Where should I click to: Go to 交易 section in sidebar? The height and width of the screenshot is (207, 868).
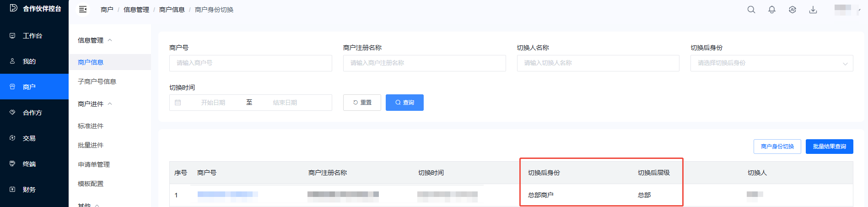coord(29,138)
